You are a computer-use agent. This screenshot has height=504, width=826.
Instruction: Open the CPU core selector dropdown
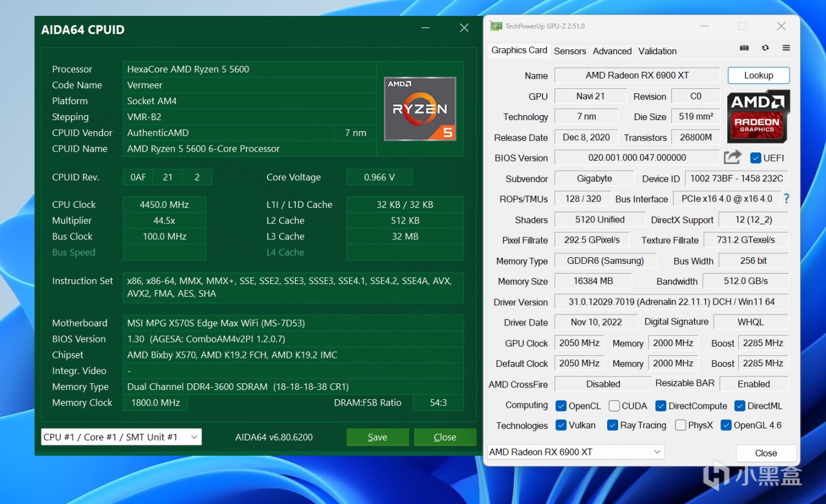121,437
